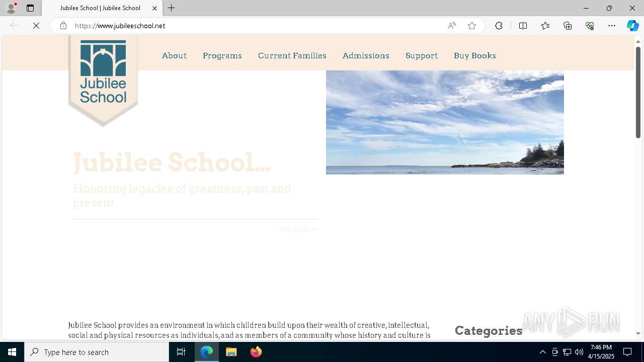
Task: Close the Jubilee School tab
Action: click(154, 8)
